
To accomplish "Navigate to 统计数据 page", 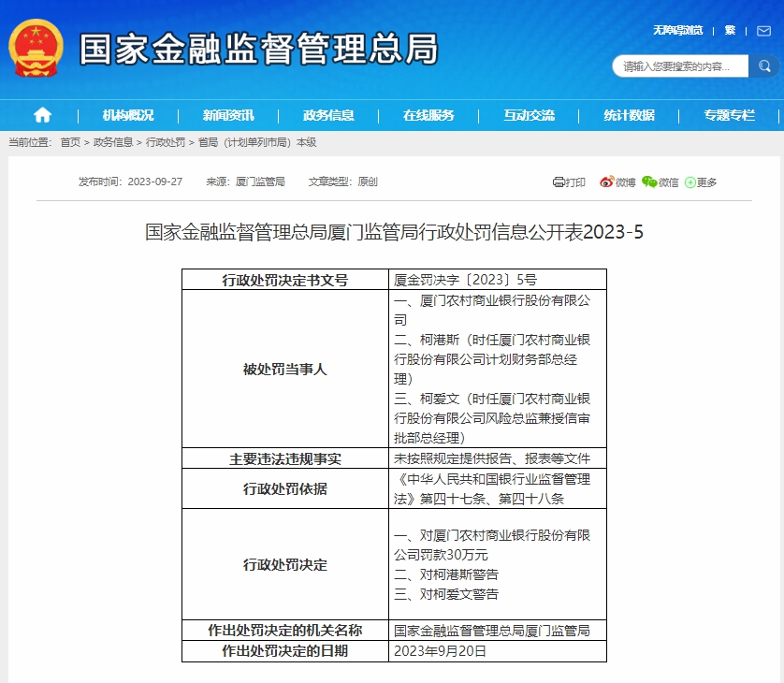I will click(629, 115).
